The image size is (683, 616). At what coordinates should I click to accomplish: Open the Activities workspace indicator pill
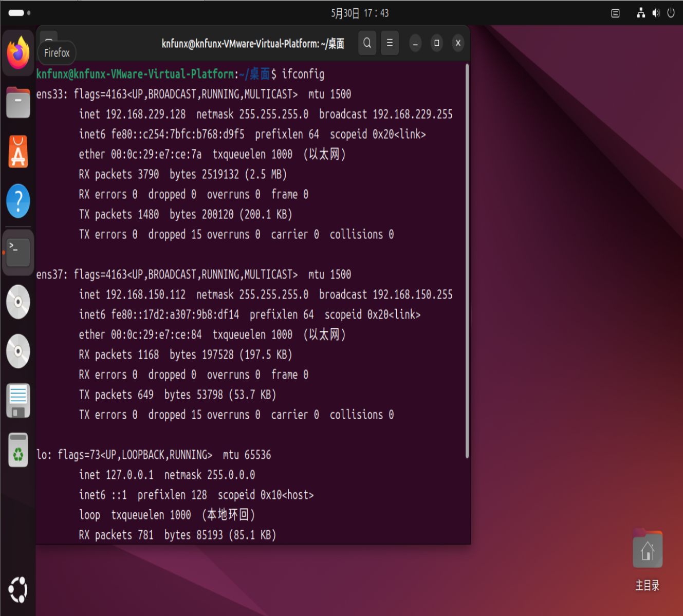(19, 13)
